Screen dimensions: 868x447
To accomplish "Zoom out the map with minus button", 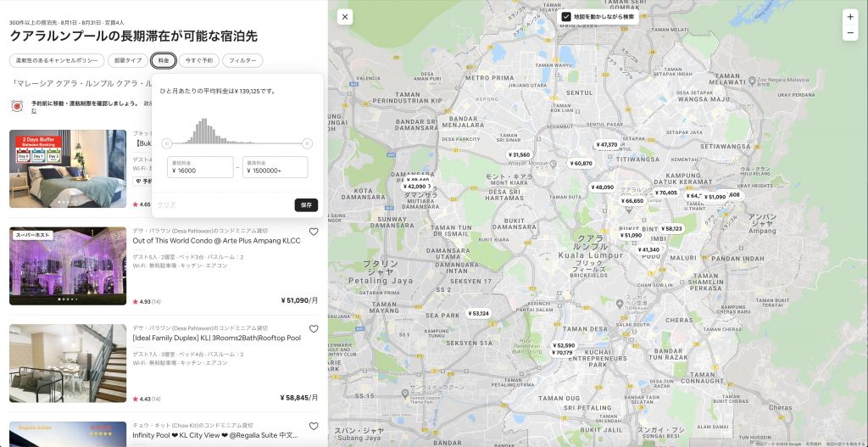I will [x=850, y=33].
